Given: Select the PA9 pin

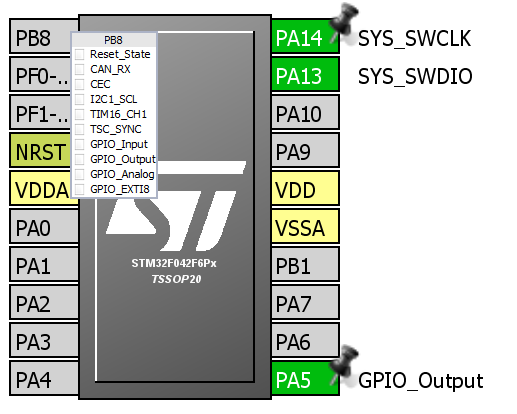Looking at the screenshot, I should pos(305,150).
